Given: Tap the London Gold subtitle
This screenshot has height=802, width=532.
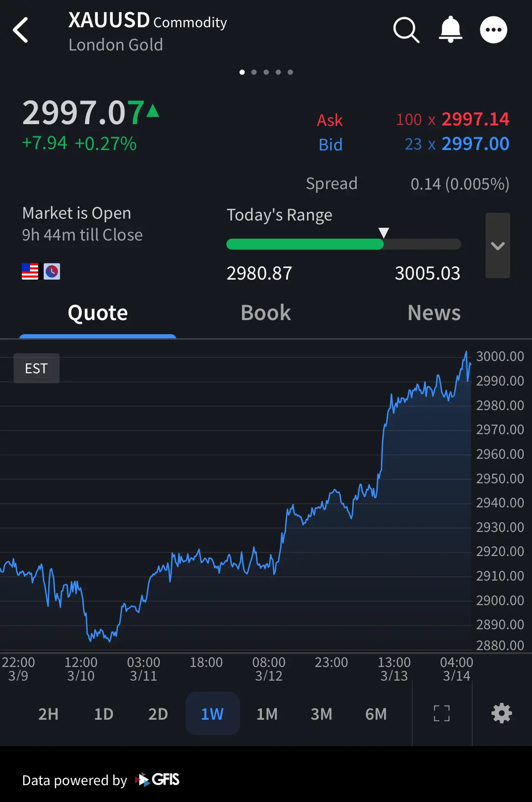Looking at the screenshot, I should click(115, 45).
